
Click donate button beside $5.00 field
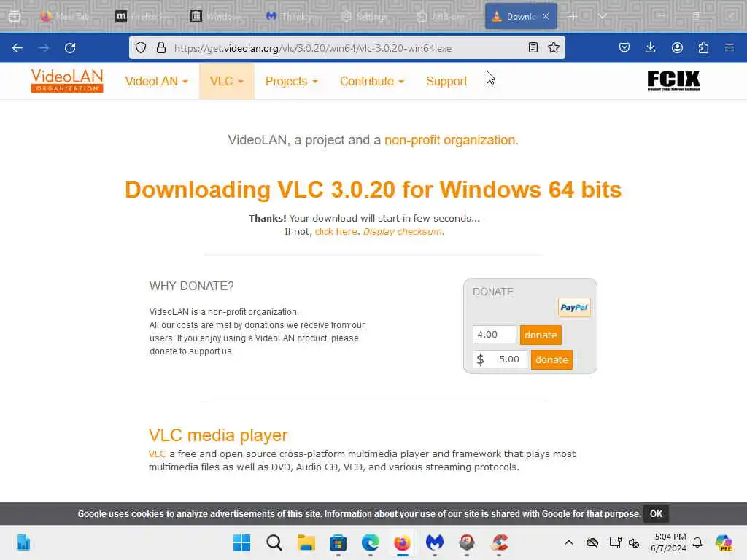pyautogui.click(x=551, y=359)
